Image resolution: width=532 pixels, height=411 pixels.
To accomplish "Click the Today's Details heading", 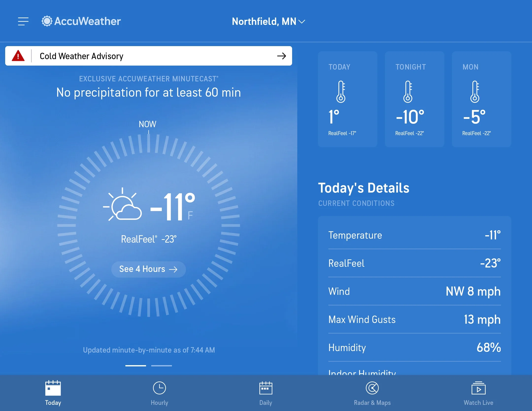I will click(x=364, y=188).
